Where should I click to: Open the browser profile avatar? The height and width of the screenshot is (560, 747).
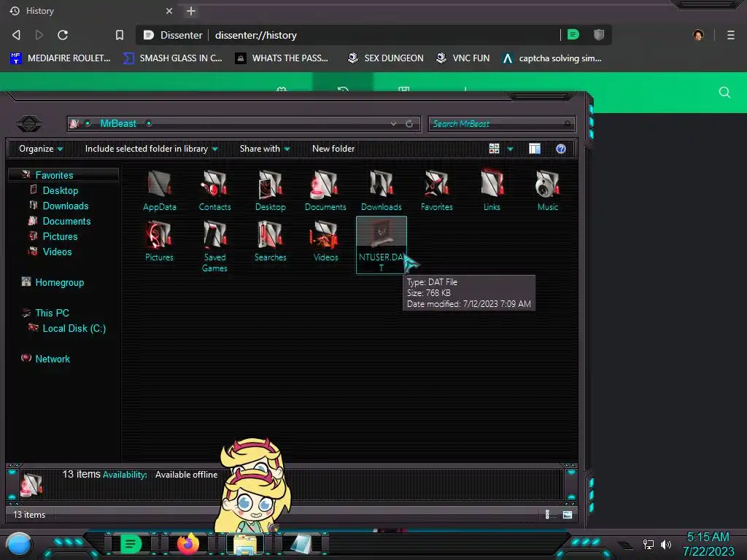click(698, 35)
